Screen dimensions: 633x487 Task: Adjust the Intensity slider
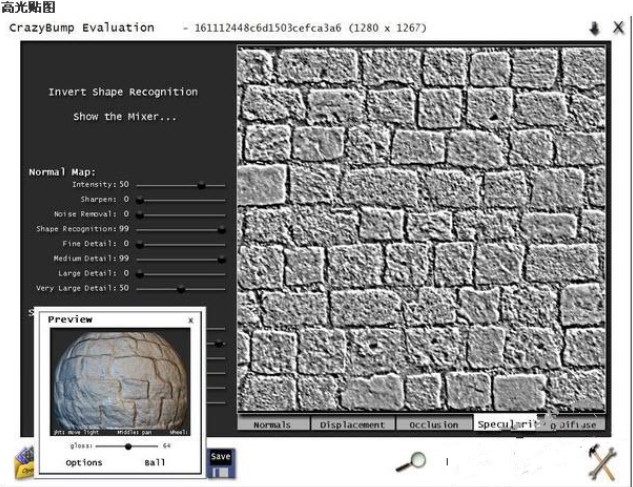[x=181, y=185]
